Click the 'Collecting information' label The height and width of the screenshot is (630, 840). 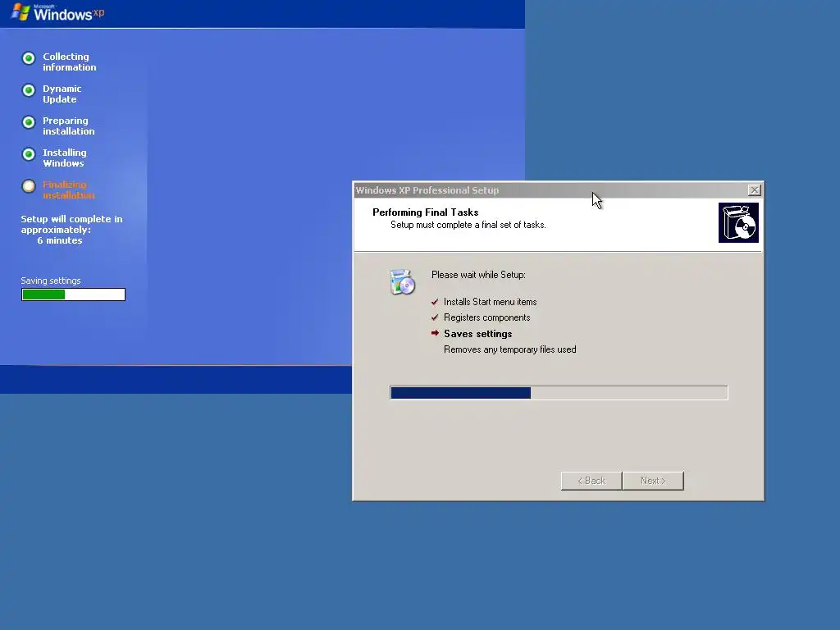click(x=70, y=62)
